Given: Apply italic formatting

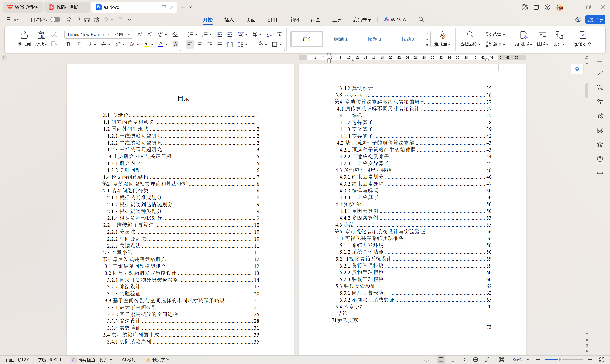Looking at the screenshot, I should pos(78,44).
